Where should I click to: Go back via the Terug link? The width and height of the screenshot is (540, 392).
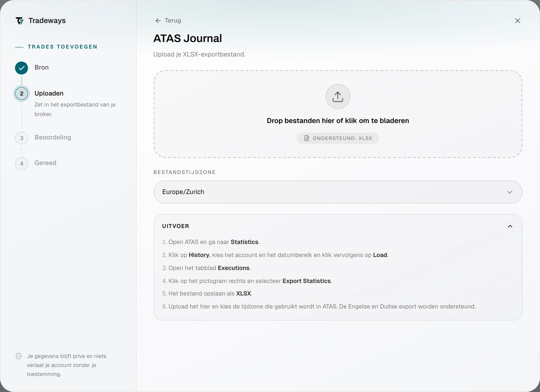point(168,21)
